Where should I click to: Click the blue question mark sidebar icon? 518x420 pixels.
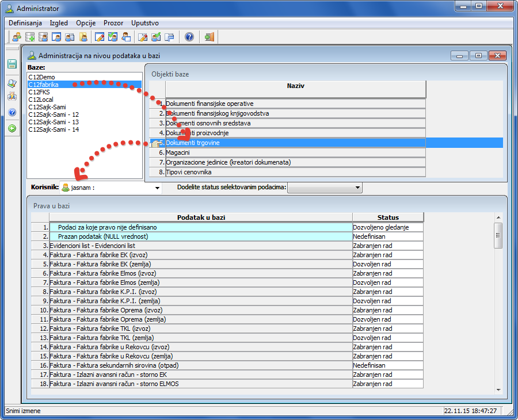click(12, 112)
